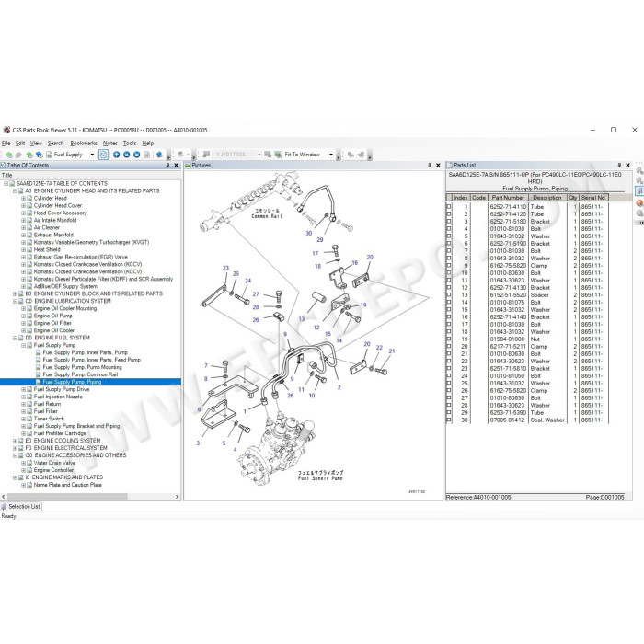
Task: Click callout number 30 in the diagram
Action: click(x=308, y=234)
